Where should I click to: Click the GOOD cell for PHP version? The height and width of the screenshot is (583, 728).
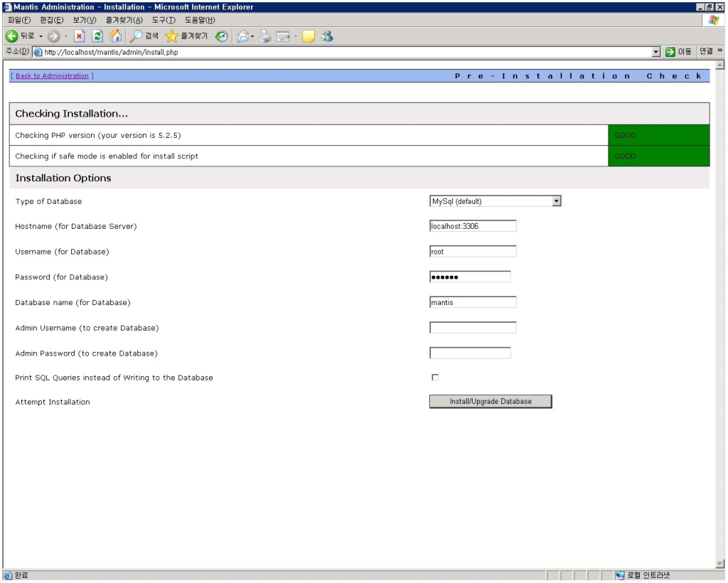(x=659, y=135)
